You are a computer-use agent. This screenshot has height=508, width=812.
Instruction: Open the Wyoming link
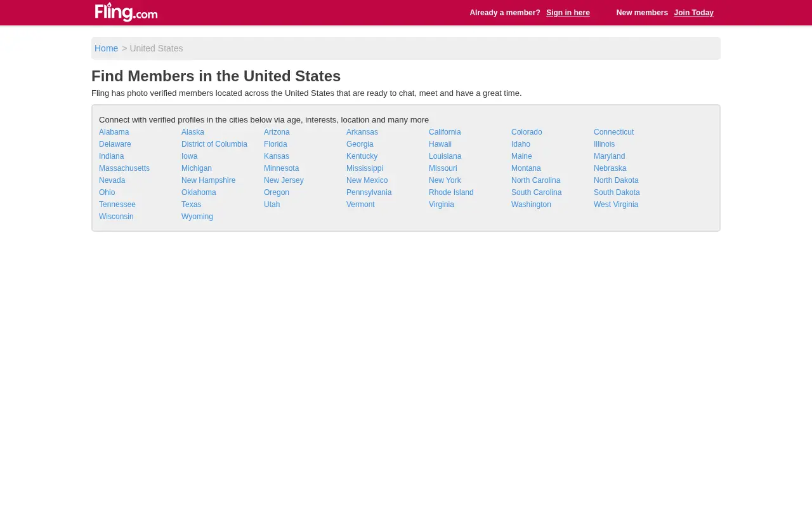[x=197, y=217]
